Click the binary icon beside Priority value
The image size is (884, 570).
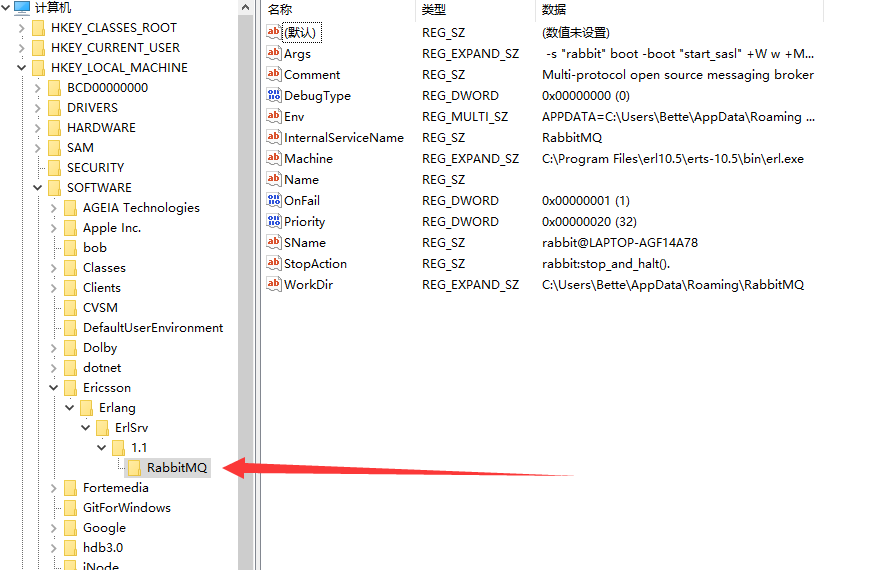pyautogui.click(x=273, y=221)
